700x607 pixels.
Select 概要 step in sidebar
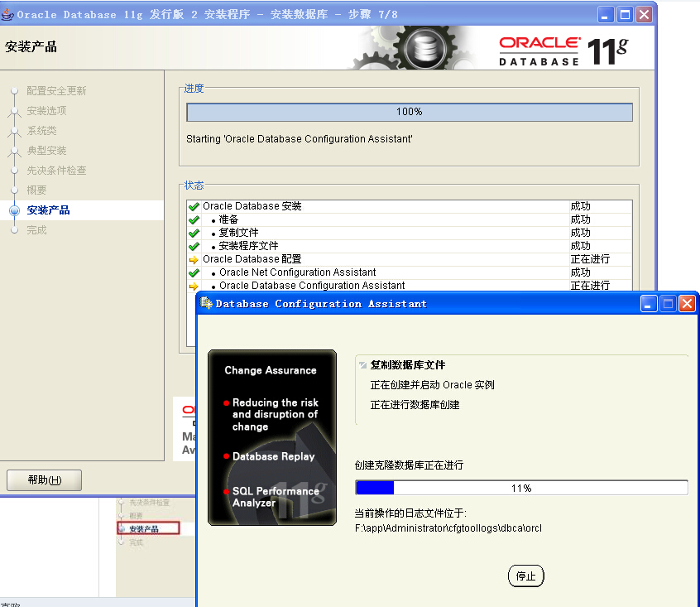36,190
